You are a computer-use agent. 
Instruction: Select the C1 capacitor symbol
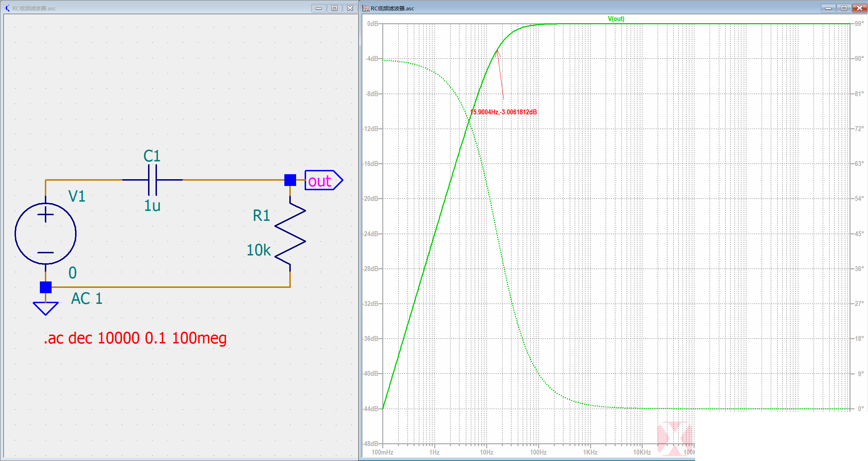tap(152, 180)
